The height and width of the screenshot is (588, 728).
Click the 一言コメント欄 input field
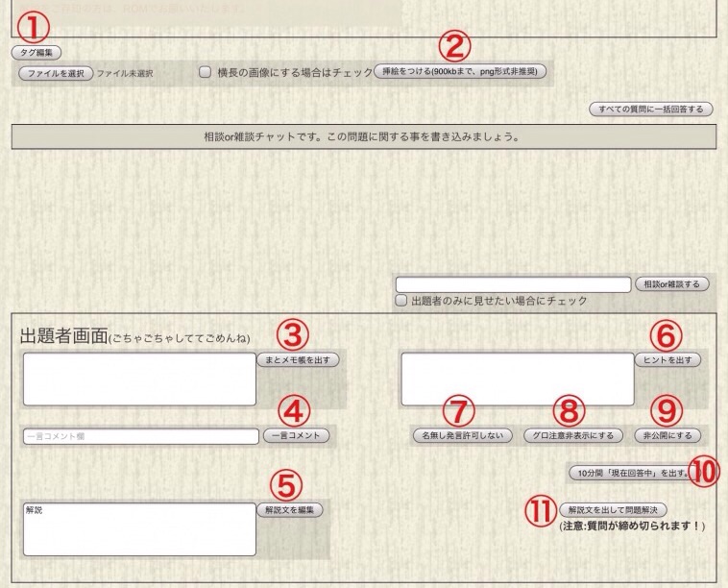[139, 436]
